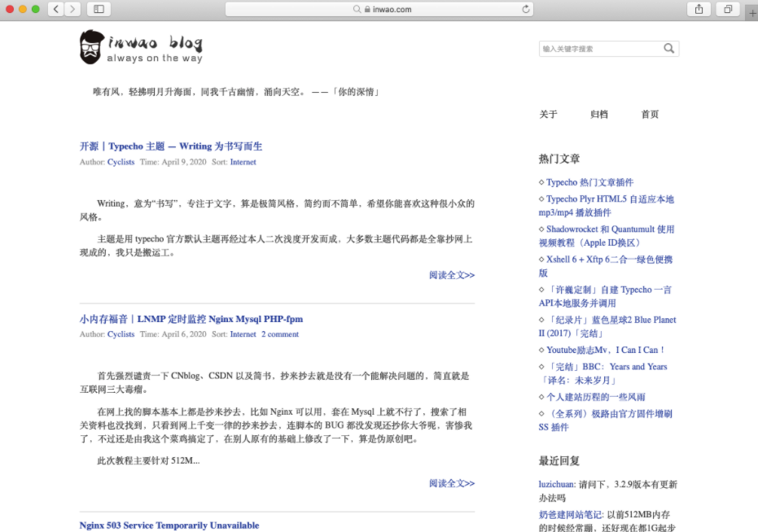
Task: Click the inwao blog logo
Action: 141,47
